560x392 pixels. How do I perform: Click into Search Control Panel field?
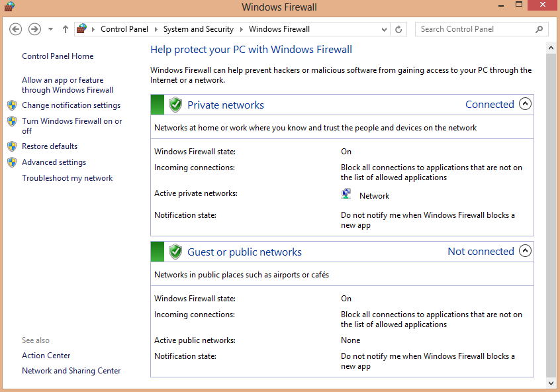[477, 29]
